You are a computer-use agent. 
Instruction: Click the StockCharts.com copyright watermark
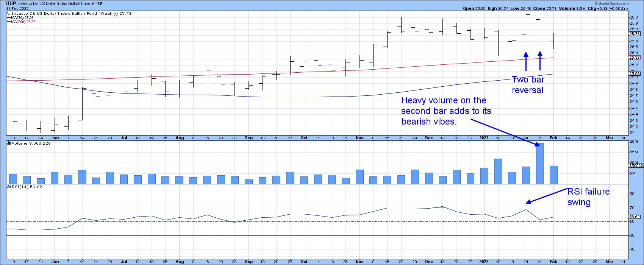click(x=627, y=3)
